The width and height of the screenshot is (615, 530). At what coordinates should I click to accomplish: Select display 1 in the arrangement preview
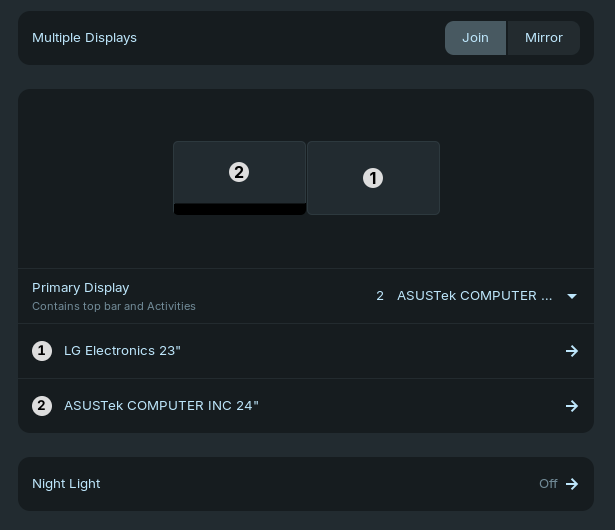[x=373, y=178]
